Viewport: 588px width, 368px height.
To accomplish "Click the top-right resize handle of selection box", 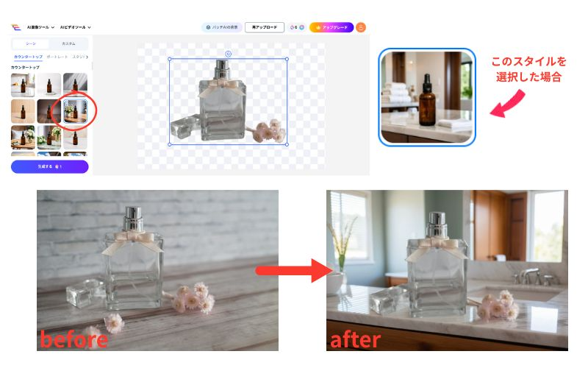I will tap(287, 59).
